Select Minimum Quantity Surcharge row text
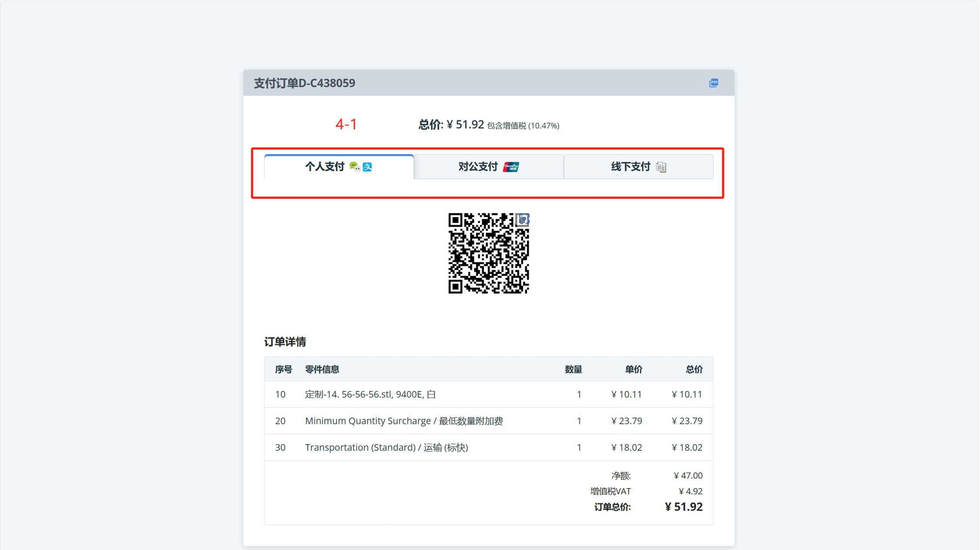The width and height of the screenshot is (980, 550). tap(404, 421)
